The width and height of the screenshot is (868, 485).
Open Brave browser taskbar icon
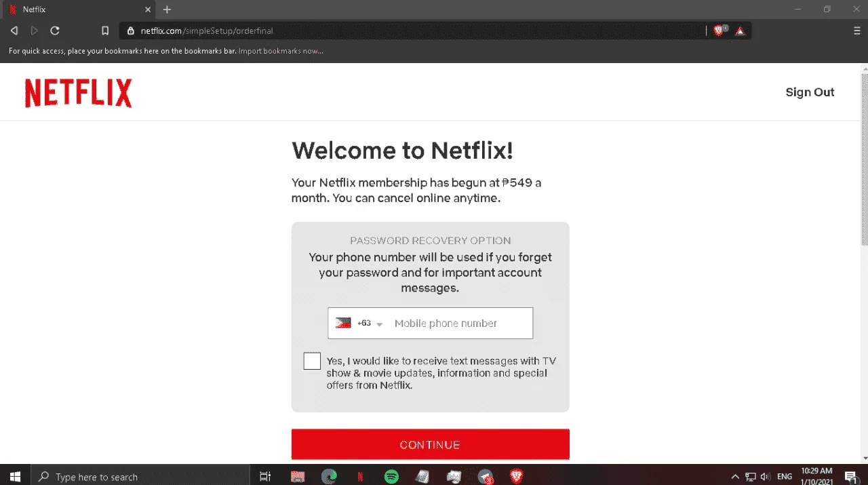[x=516, y=477]
